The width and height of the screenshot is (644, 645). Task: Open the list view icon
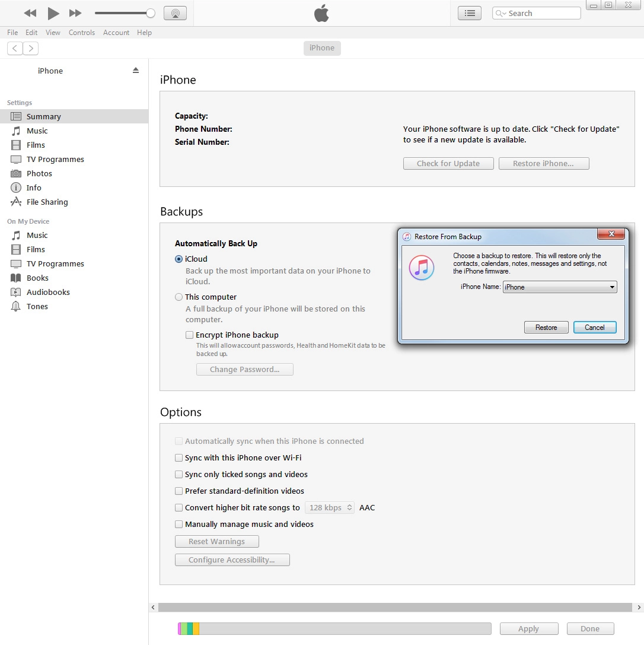point(470,13)
